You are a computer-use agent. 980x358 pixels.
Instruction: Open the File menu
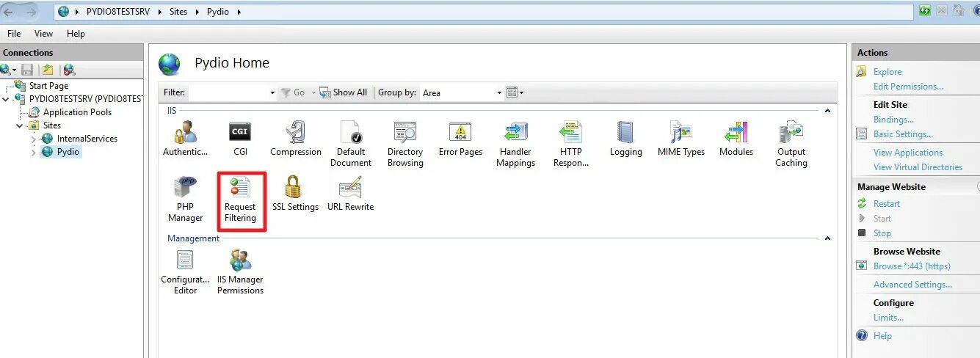tap(14, 34)
